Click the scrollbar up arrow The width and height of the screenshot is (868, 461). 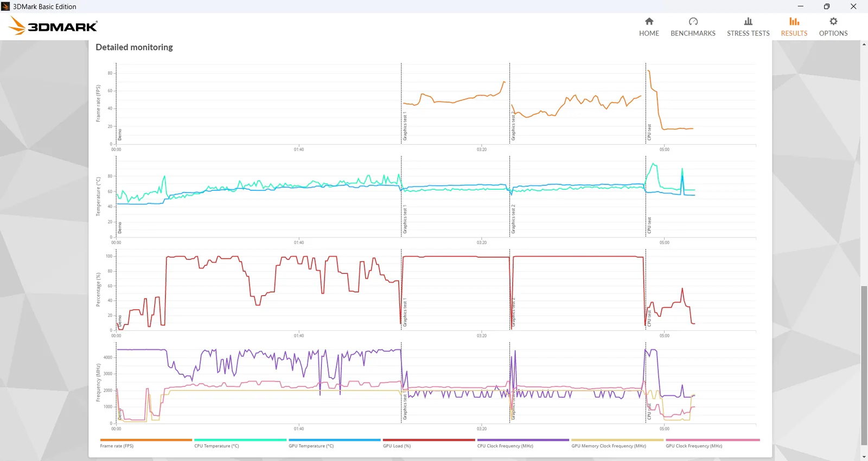click(864, 44)
